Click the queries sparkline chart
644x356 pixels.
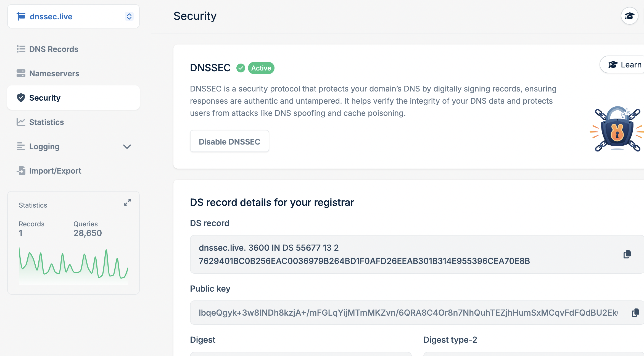pos(73,264)
